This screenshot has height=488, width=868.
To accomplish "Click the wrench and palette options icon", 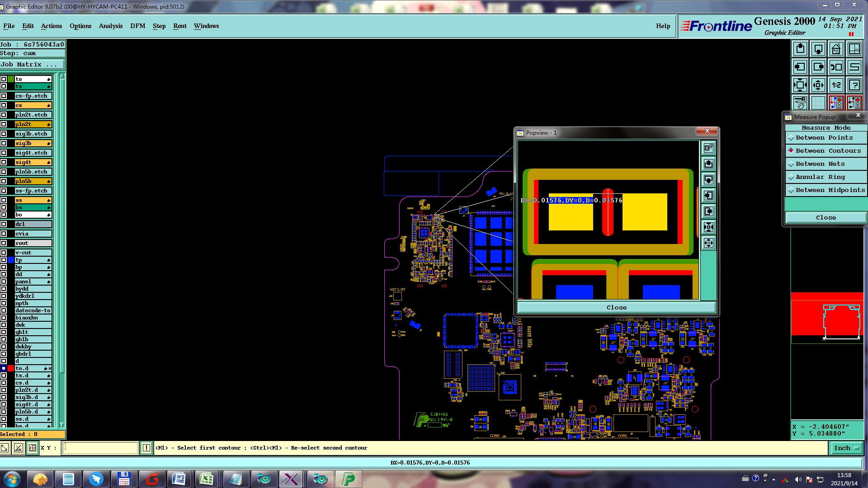I will tap(800, 103).
